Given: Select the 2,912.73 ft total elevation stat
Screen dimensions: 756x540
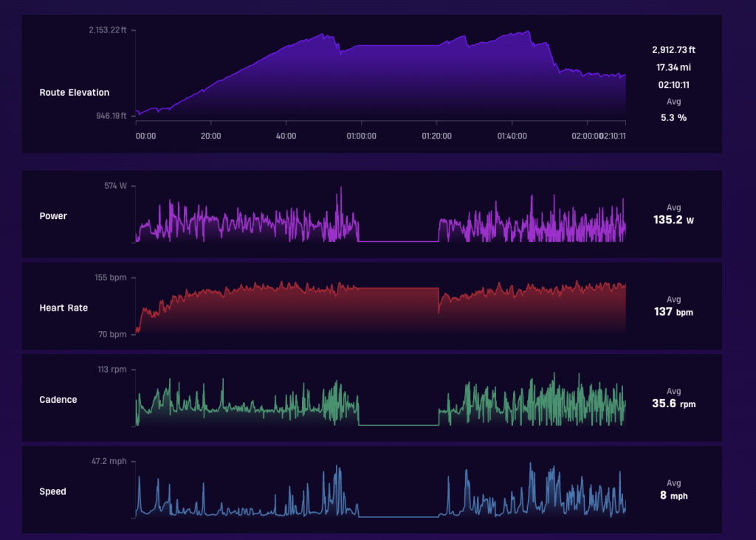Looking at the screenshot, I should (673, 50).
